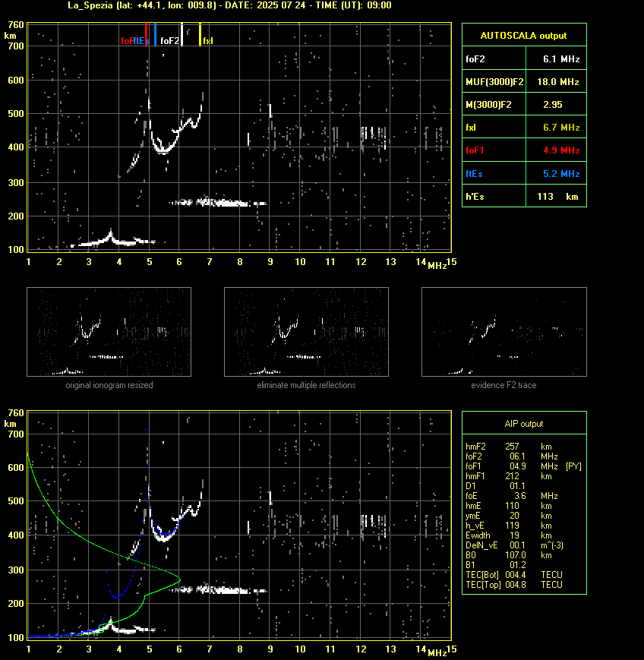Select the red foF1 frequency marker line
644x660 pixels.
pyautogui.click(x=146, y=34)
